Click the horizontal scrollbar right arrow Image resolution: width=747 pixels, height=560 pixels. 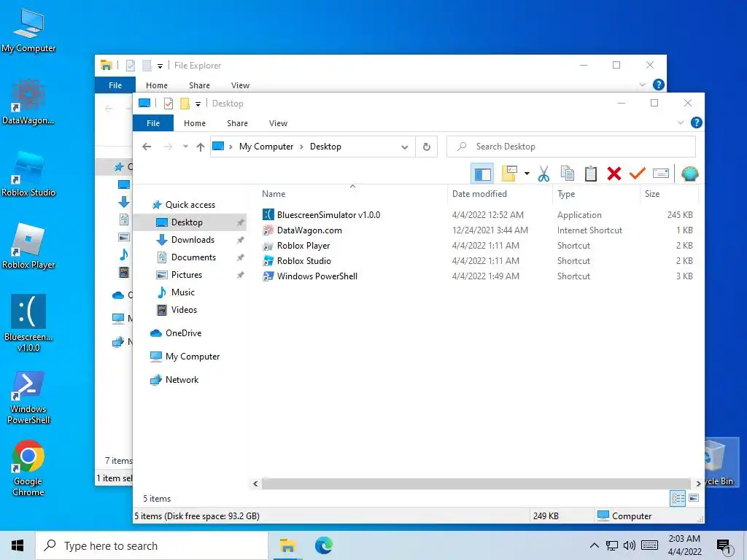click(698, 484)
